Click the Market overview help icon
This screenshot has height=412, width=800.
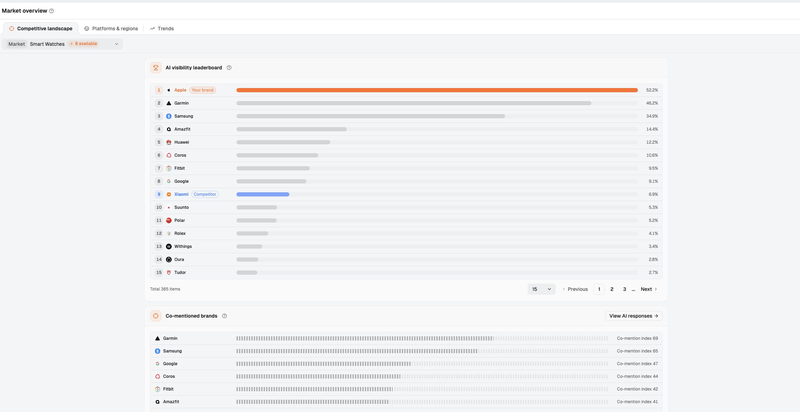[52, 11]
